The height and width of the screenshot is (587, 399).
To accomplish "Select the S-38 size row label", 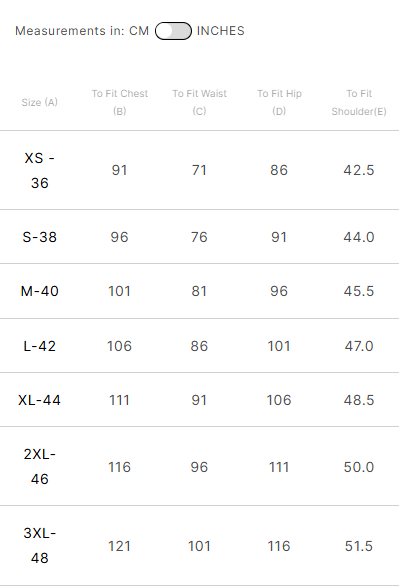I will 40,237.
